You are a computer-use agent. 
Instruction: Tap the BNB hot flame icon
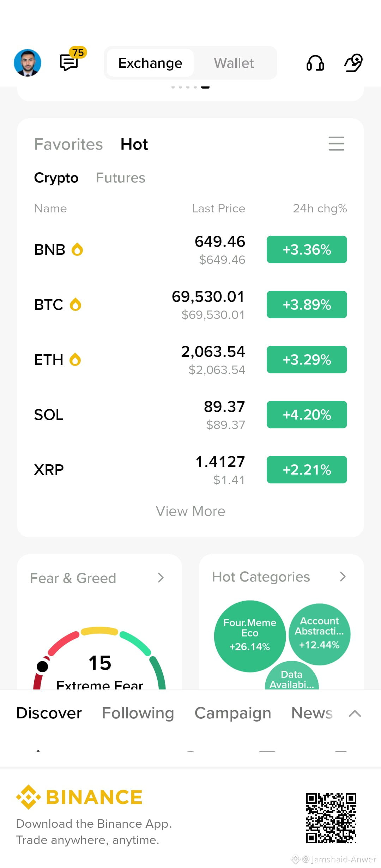point(77,249)
